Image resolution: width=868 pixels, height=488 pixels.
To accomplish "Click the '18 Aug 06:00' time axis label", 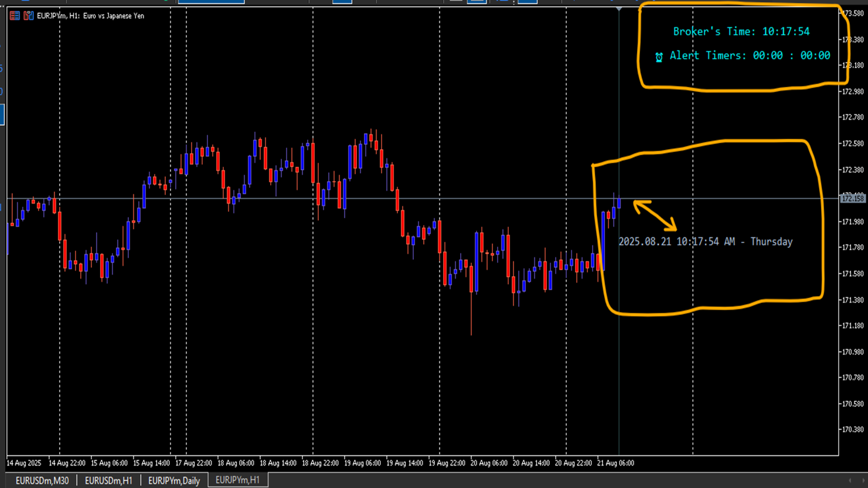I will [x=236, y=463].
